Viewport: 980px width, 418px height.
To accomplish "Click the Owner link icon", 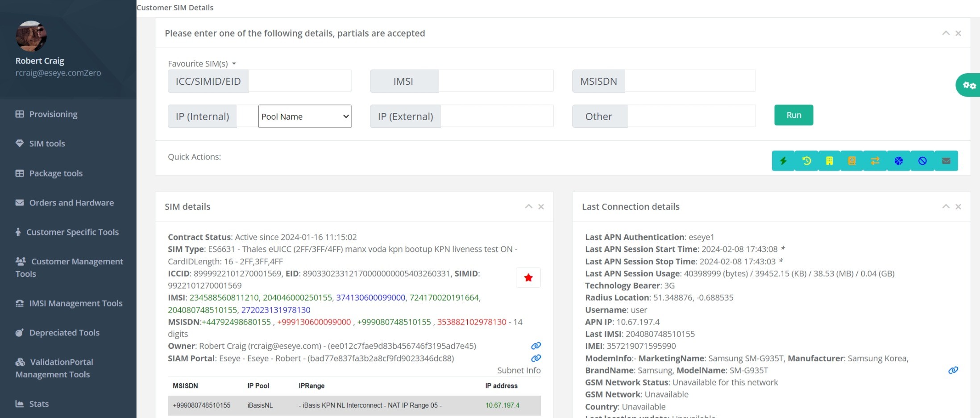I will click(536, 345).
